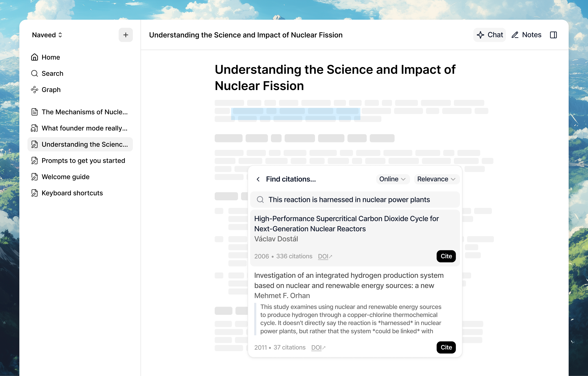Cite the Václav Dostál paper
The image size is (588, 376).
pos(446,256)
